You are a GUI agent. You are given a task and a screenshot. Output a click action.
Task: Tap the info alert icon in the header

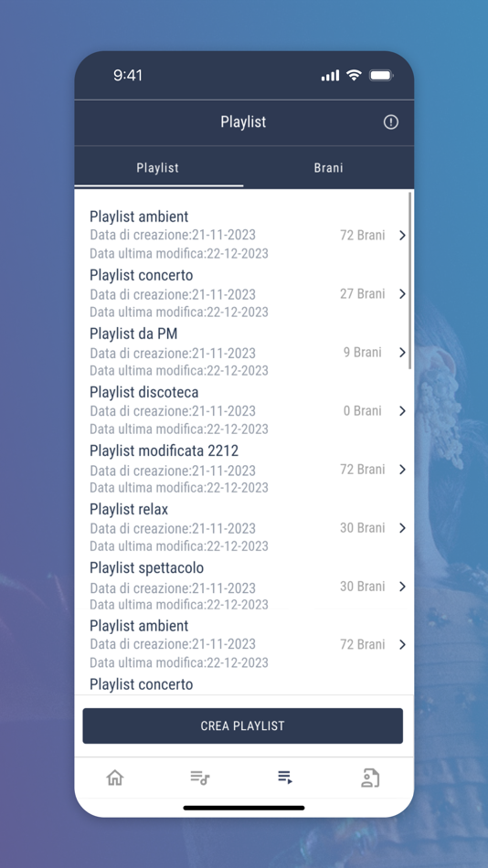click(390, 122)
